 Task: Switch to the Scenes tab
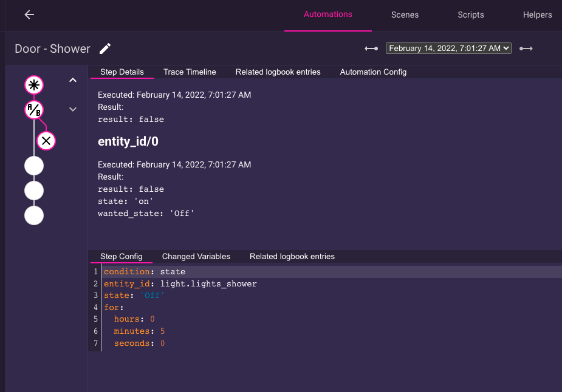click(405, 15)
